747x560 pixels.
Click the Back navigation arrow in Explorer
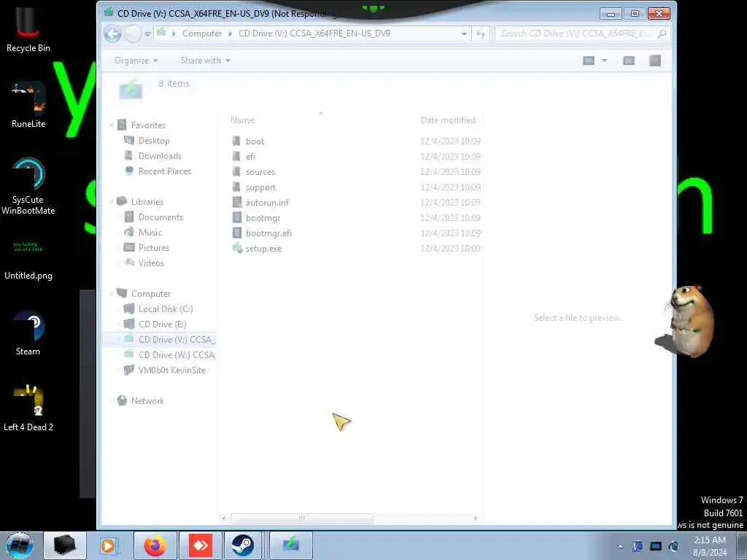point(113,34)
